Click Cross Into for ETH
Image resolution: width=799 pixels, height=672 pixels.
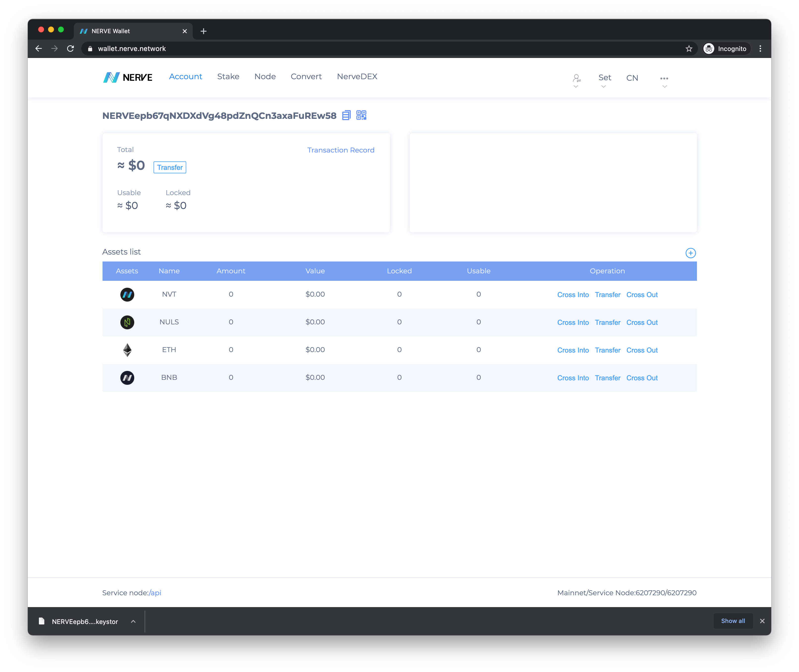[x=573, y=350]
